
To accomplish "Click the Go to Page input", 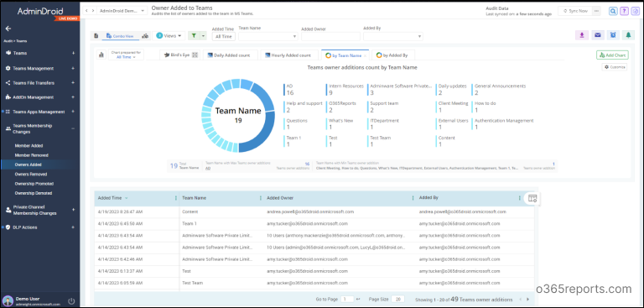I will pyautogui.click(x=347, y=300).
